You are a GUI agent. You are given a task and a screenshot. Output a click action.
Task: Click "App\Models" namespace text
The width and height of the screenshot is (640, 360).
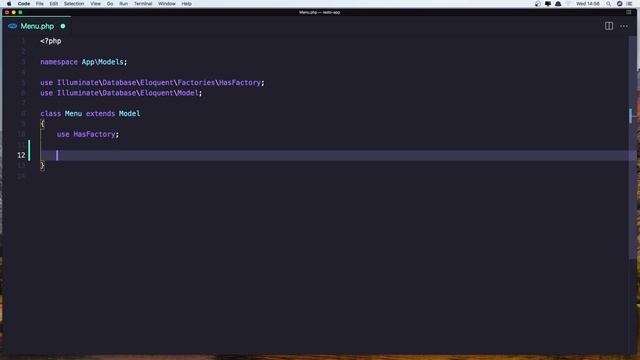coord(102,62)
